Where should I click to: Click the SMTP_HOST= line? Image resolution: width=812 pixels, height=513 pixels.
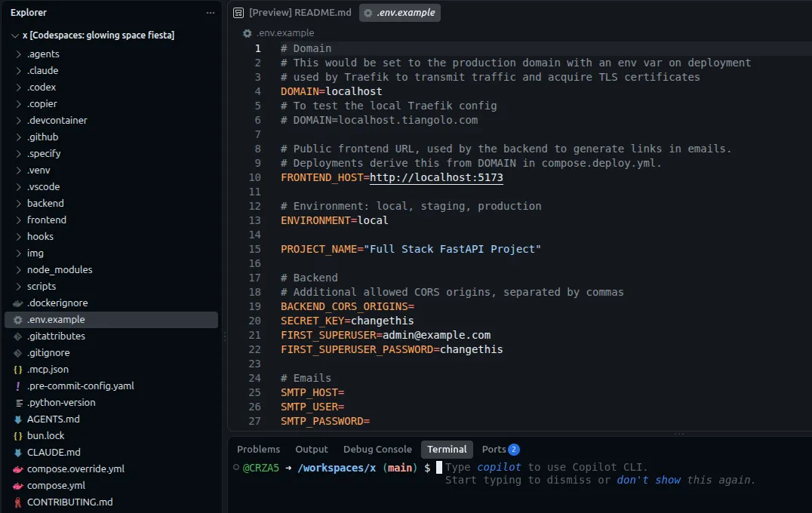[312, 392]
